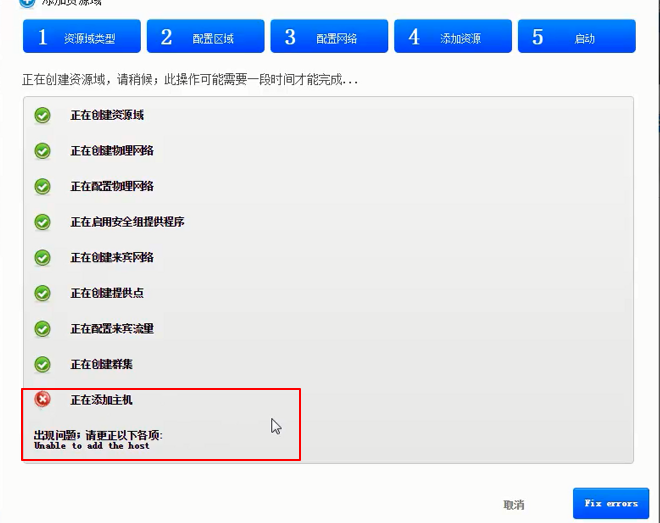Click green check icon beside 正在创建物理网络
Viewport: 660px width, 523px height.
(x=42, y=151)
